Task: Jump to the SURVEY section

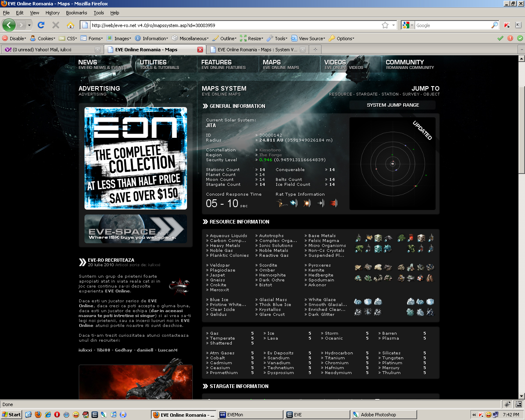Action: pos(411,94)
